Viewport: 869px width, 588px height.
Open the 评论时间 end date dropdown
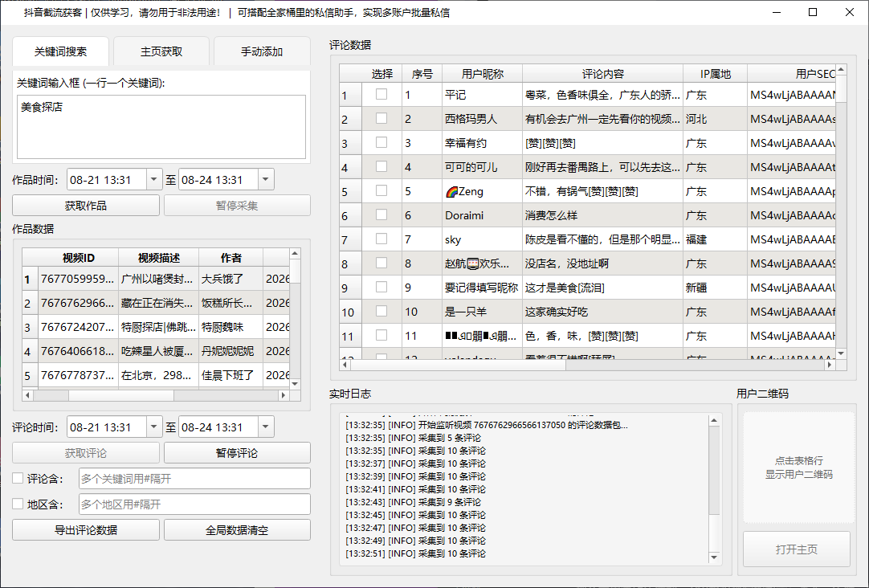coord(266,427)
